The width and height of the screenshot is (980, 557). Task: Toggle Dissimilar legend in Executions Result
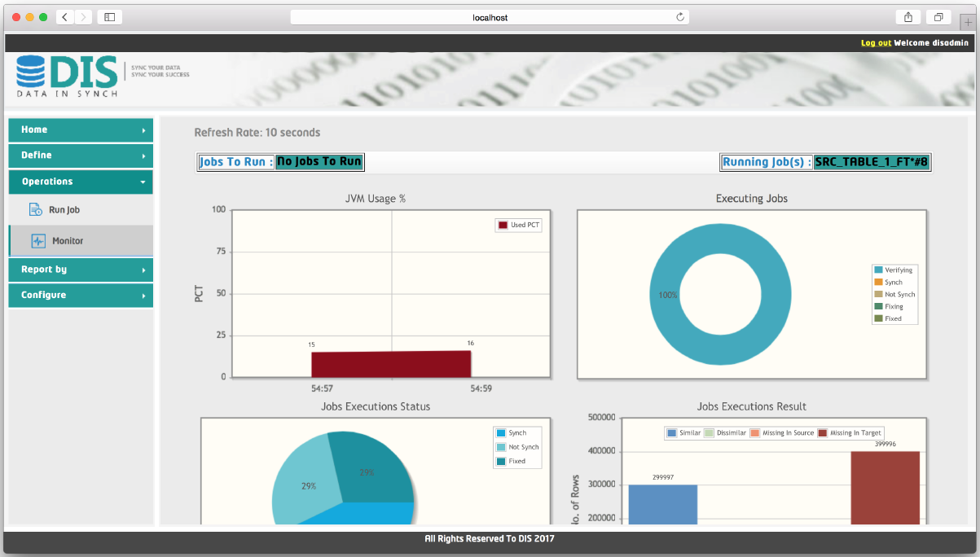click(725, 432)
